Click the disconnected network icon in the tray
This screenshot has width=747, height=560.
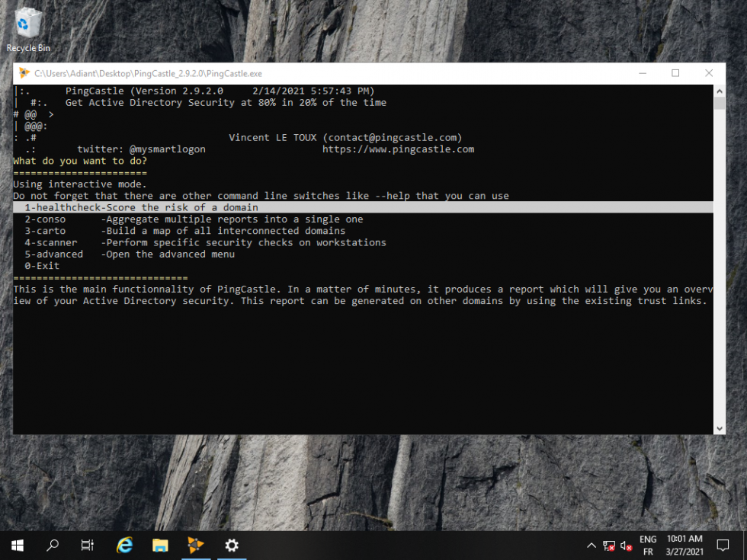click(x=608, y=546)
